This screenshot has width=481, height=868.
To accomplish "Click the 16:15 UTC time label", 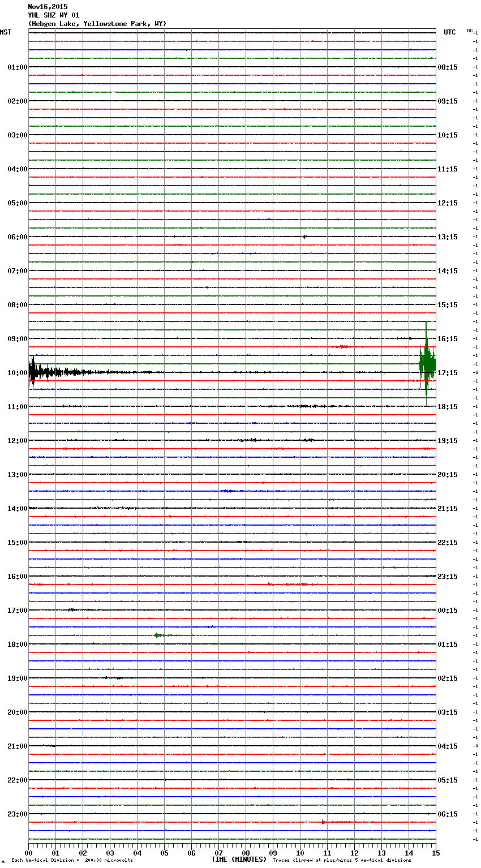I will [x=448, y=339].
